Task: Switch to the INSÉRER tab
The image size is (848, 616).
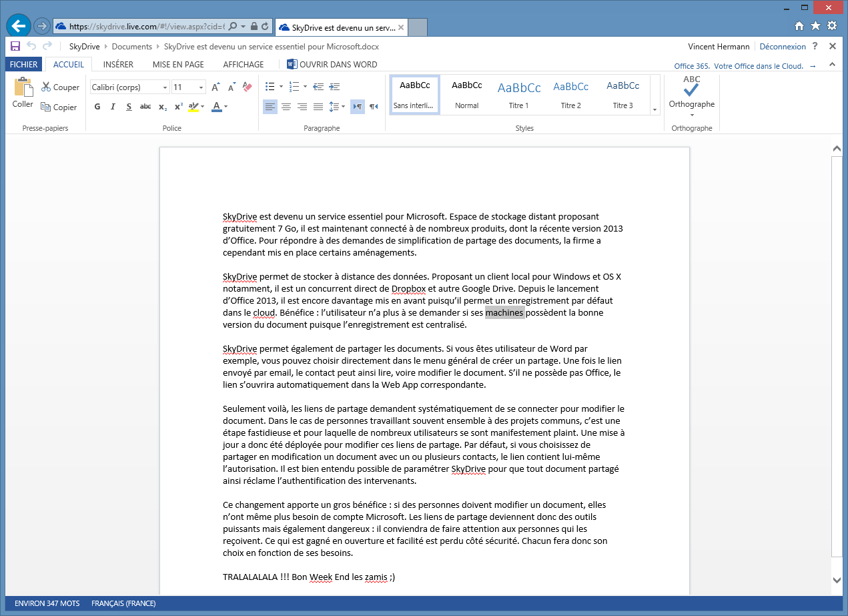Action: 118,65
